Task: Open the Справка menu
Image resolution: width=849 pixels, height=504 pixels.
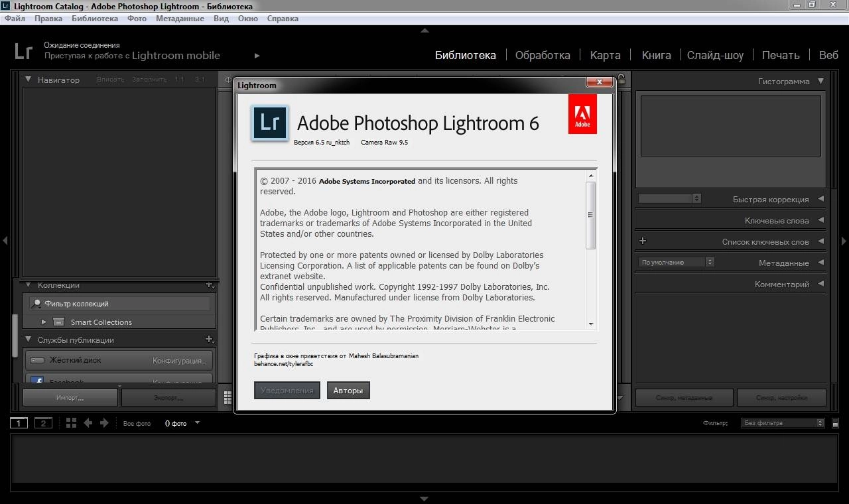Action: pyautogui.click(x=283, y=19)
